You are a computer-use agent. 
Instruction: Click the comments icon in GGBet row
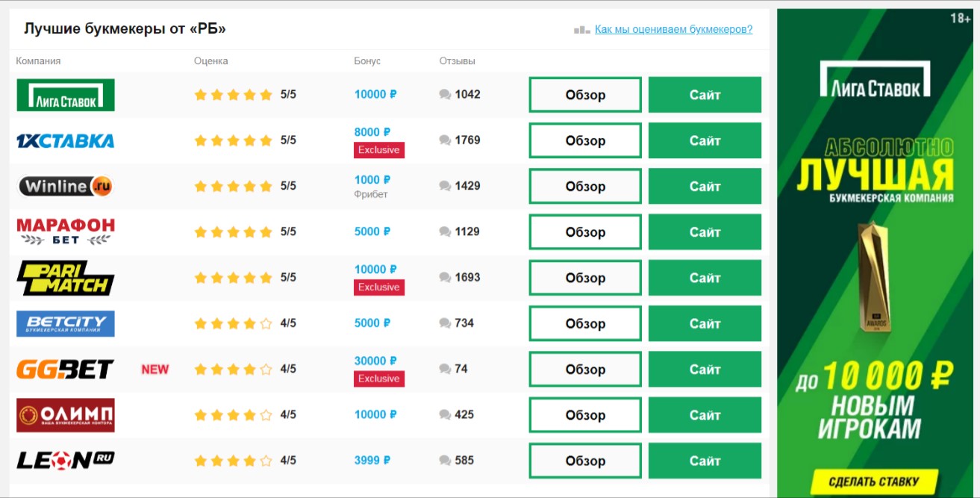point(446,369)
